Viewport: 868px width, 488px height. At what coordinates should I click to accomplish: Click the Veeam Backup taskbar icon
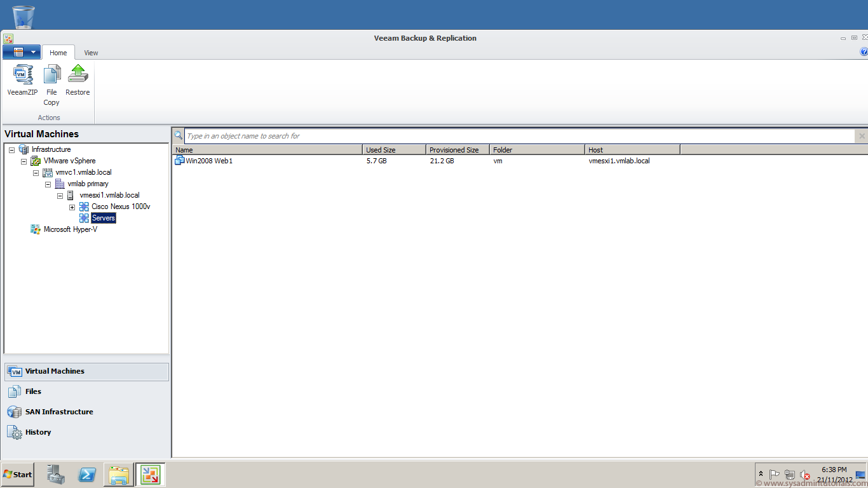pyautogui.click(x=150, y=475)
